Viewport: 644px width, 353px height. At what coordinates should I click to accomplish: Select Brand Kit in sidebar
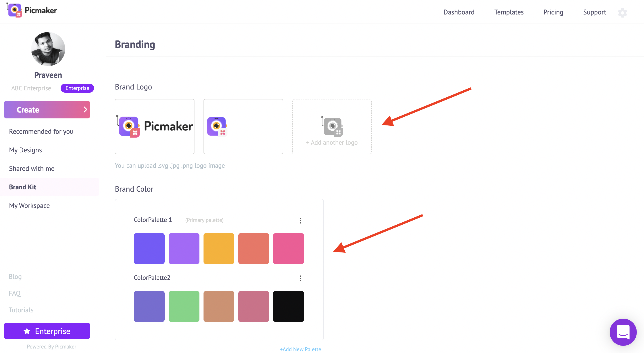tap(50, 187)
